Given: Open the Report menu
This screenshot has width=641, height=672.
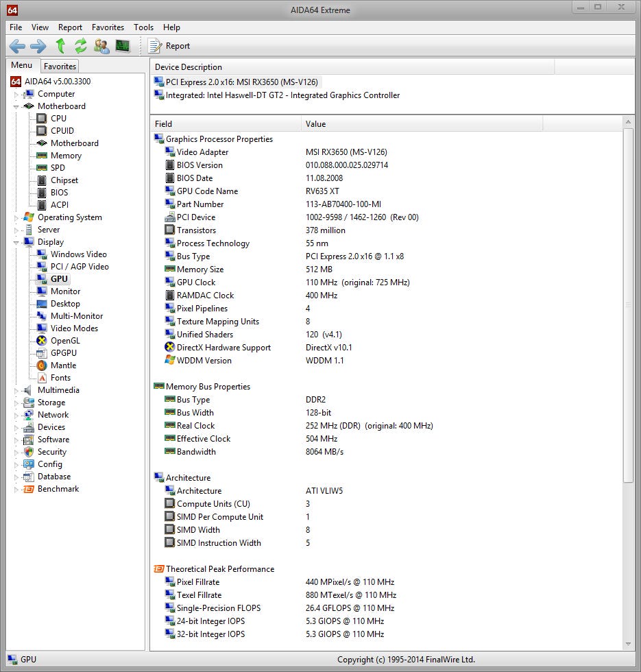Looking at the screenshot, I should (70, 27).
